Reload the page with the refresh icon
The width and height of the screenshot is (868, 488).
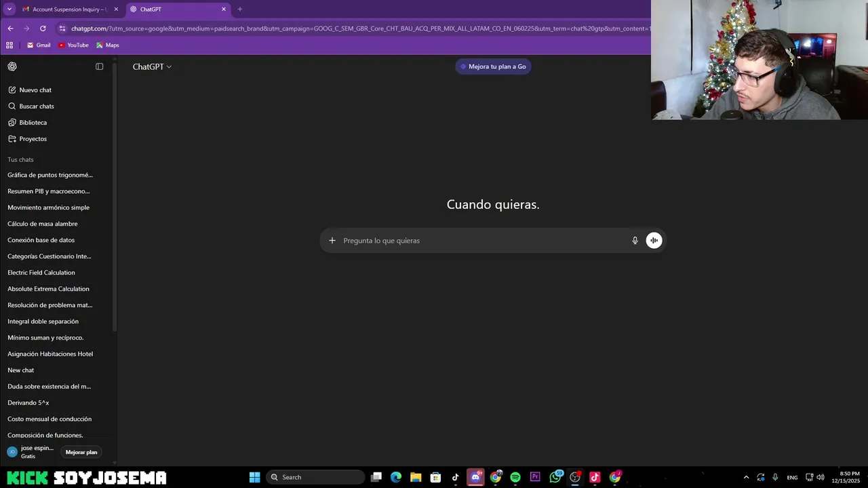43,28
